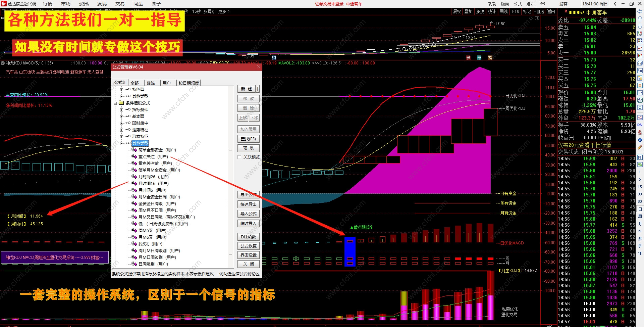Click the 快速导出 button
Screen dimensions: 644x327
coord(249,204)
